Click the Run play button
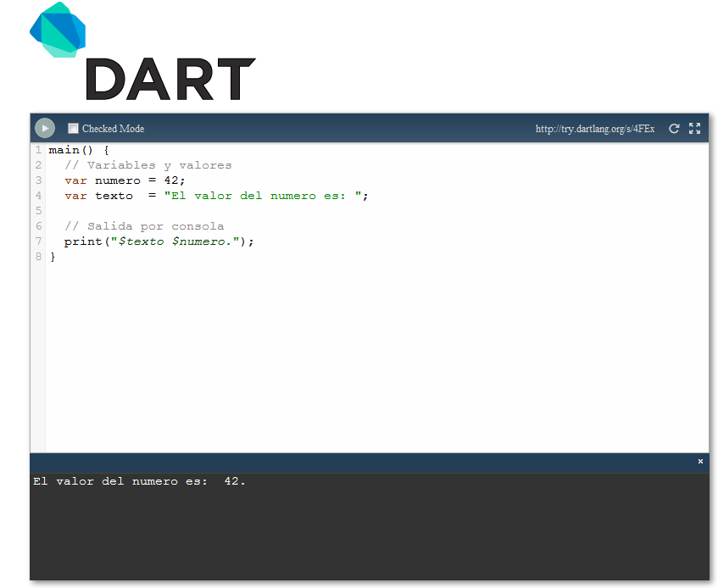 pos(44,128)
